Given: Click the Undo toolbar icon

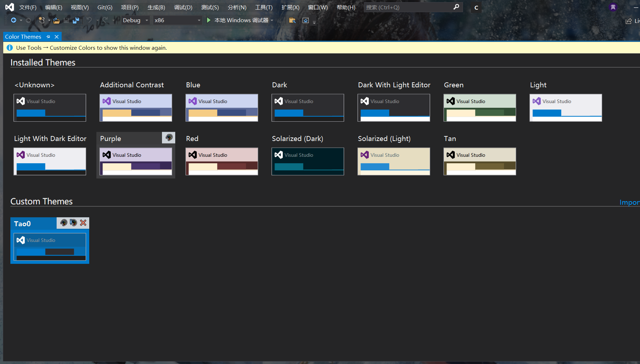Looking at the screenshot, I should point(89,20).
